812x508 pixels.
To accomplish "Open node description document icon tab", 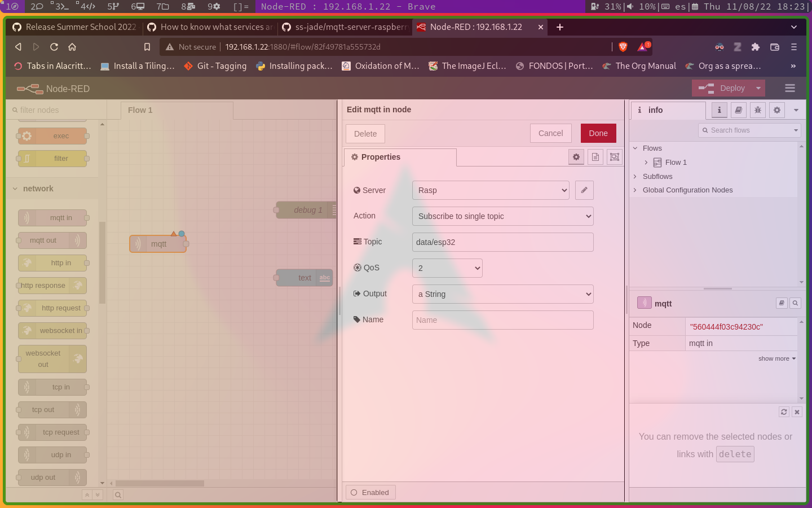I will pos(595,157).
